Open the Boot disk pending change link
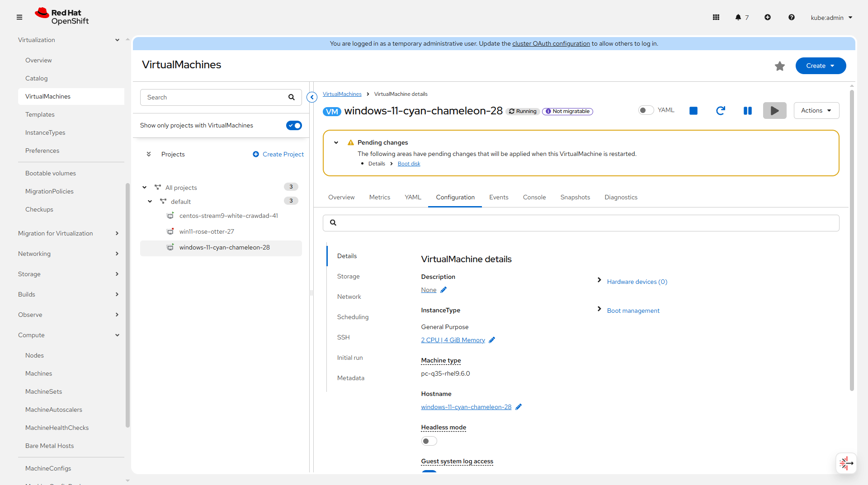Image resolution: width=868 pixels, height=485 pixels. coord(409,164)
